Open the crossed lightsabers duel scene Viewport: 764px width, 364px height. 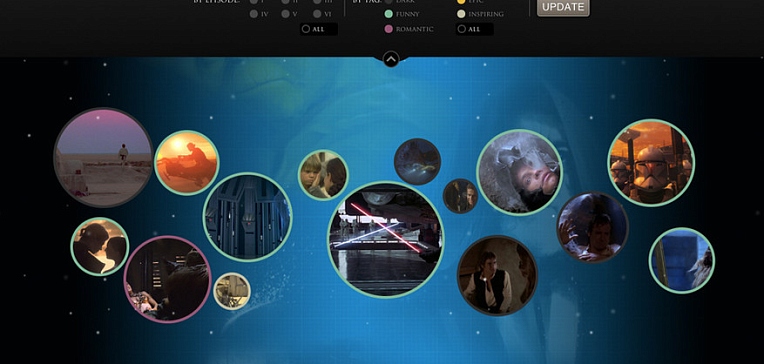(x=386, y=240)
